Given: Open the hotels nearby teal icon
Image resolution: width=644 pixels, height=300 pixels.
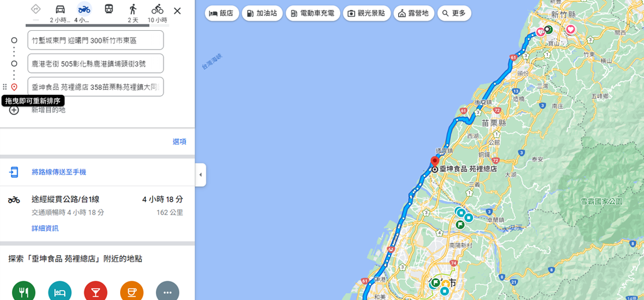Looking at the screenshot, I should click(x=60, y=290).
